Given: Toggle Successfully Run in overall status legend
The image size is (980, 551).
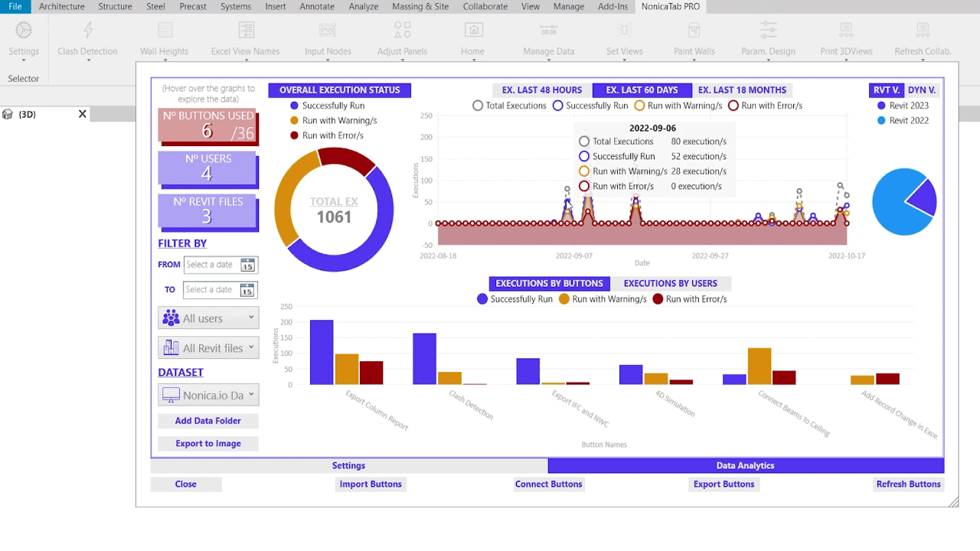Looking at the screenshot, I should point(328,106).
